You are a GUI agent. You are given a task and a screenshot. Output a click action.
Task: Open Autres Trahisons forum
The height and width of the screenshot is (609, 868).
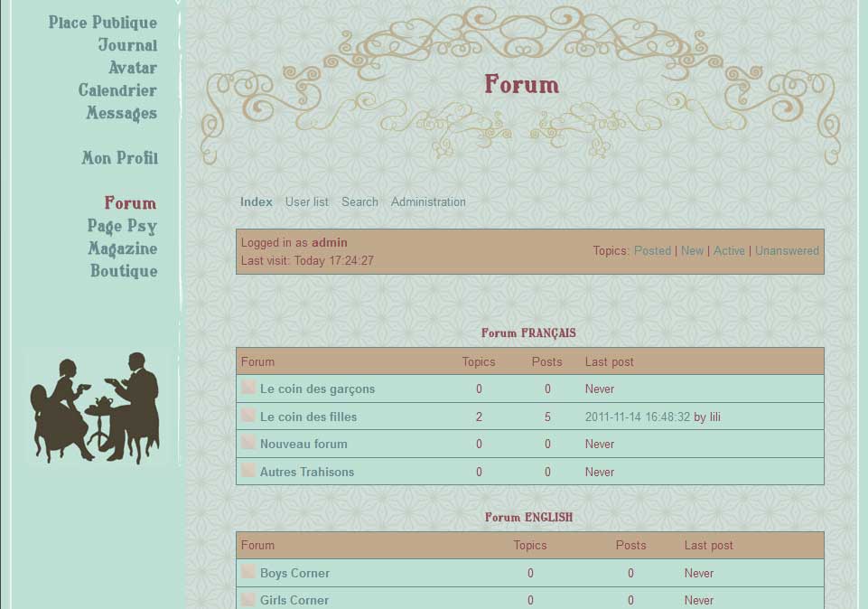307,473
